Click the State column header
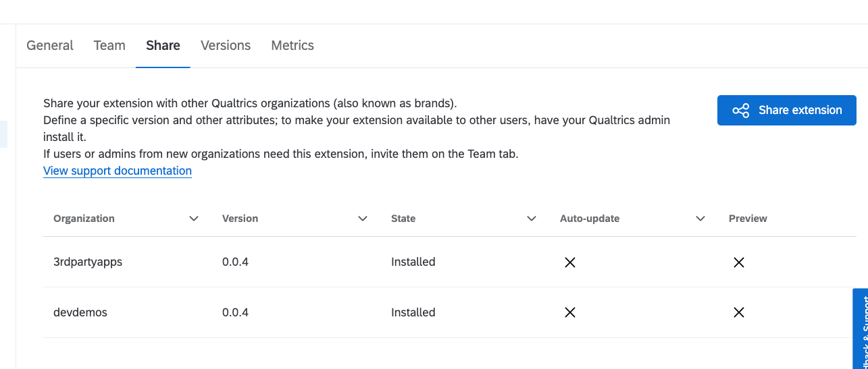Viewport: 868px width, 369px height. tap(403, 219)
